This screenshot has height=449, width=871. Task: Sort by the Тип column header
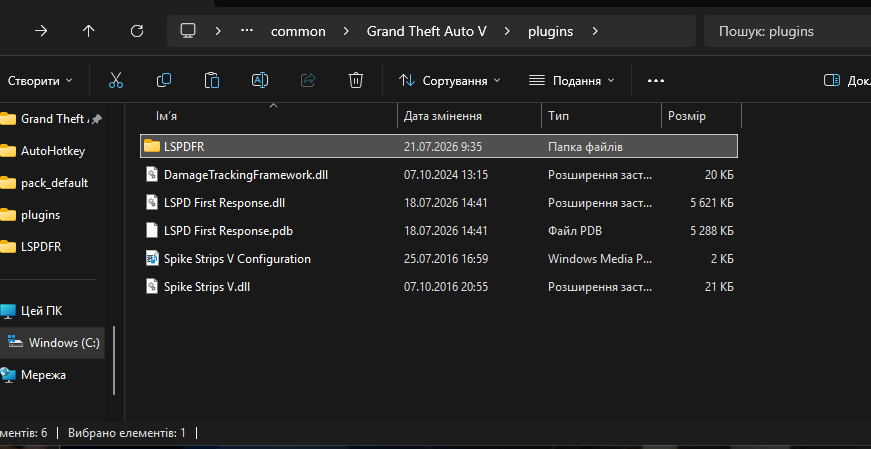601,116
